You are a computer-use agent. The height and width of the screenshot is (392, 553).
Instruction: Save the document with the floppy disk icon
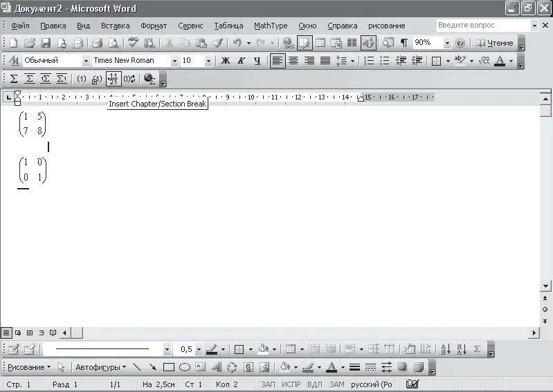(x=46, y=43)
